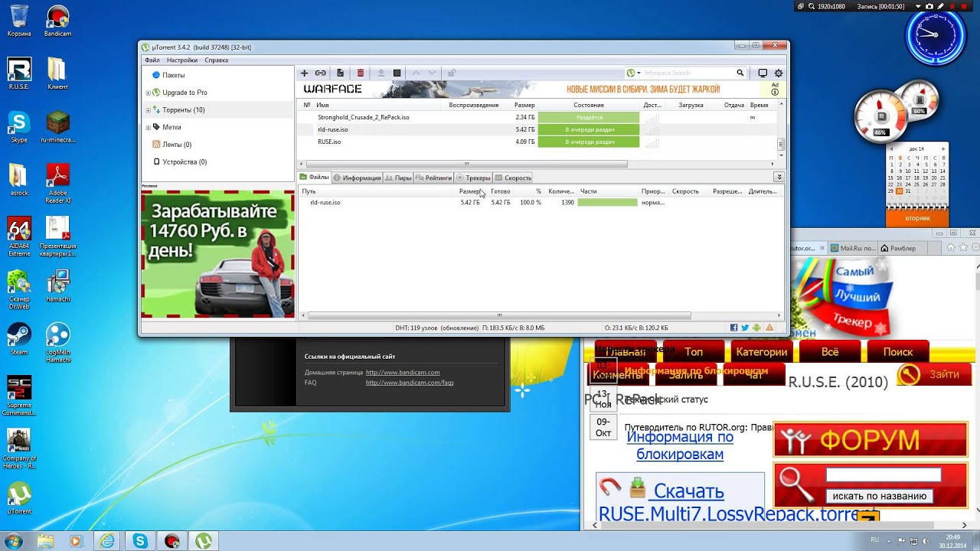Open Skype from the taskbar
Image resolution: width=980 pixels, height=551 pixels.
pos(140,541)
